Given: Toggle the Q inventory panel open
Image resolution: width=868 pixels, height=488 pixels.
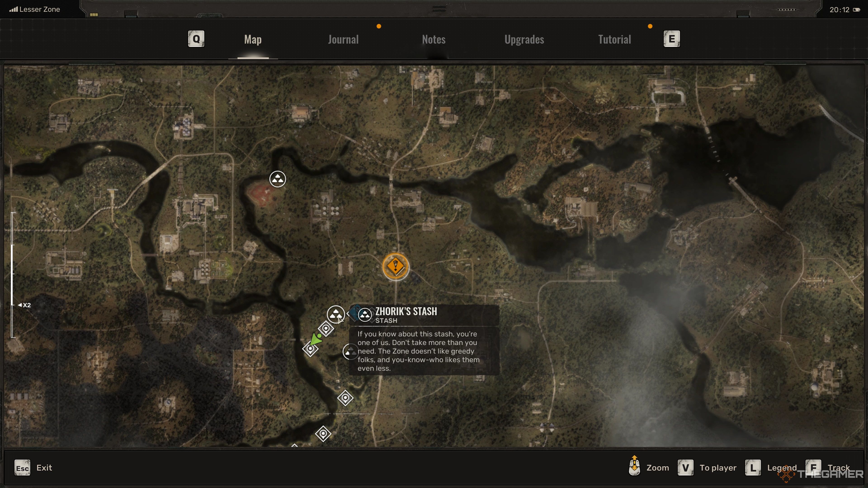Looking at the screenshot, I should click(196, 38).
